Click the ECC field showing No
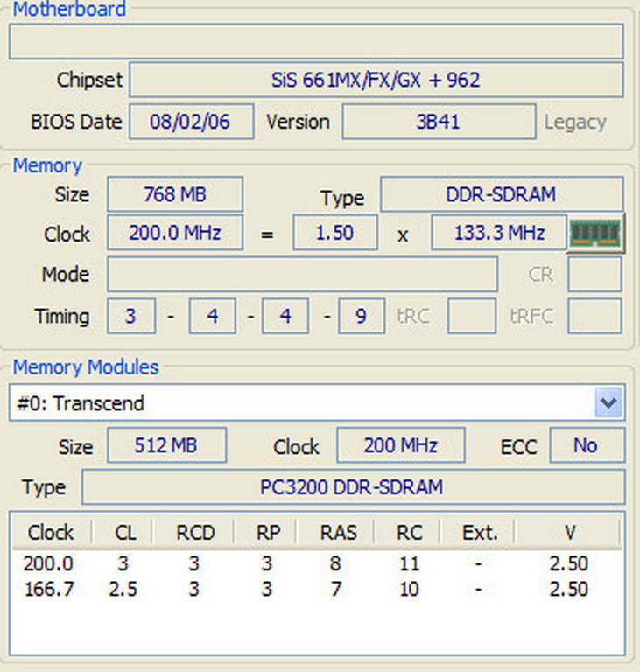Image resolution: width=640 pixels, height=672 pixels. [x=586, y=445]
